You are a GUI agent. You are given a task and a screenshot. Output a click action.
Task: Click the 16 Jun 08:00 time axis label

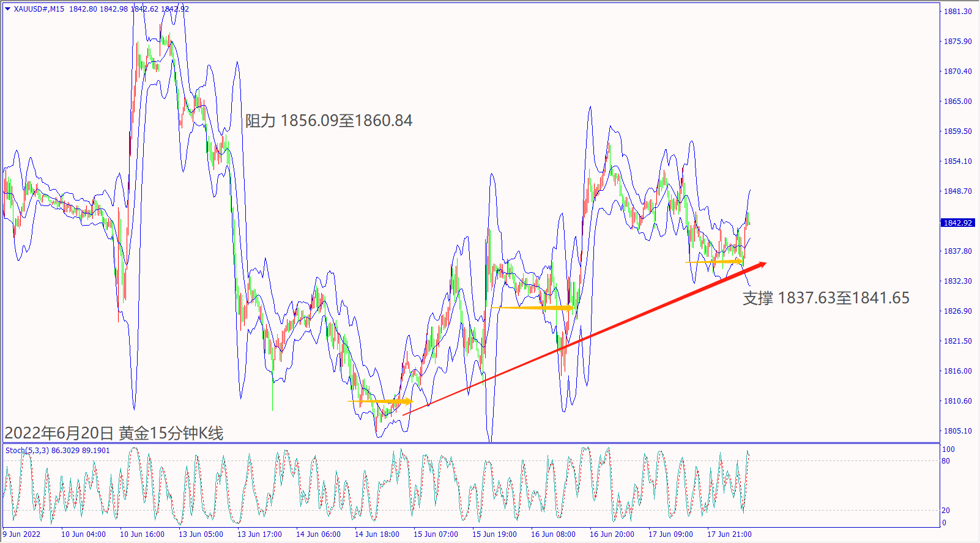553,534
